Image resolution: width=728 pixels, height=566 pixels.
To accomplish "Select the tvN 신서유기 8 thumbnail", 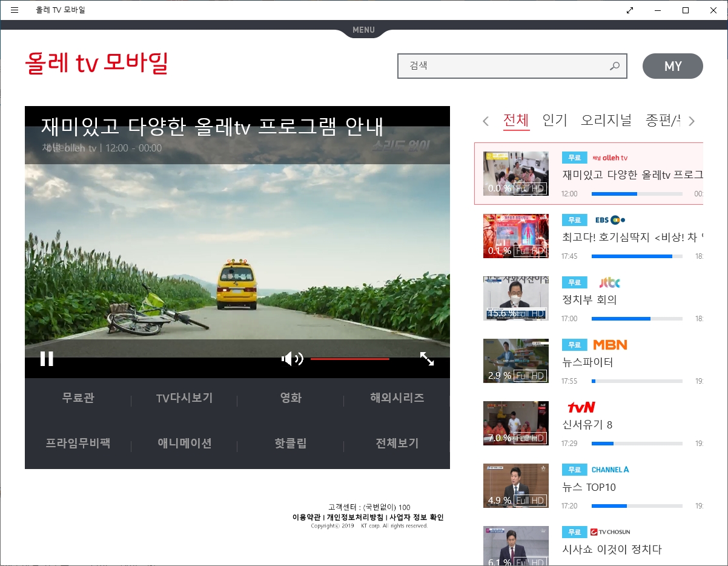I will tap(516, 423).
